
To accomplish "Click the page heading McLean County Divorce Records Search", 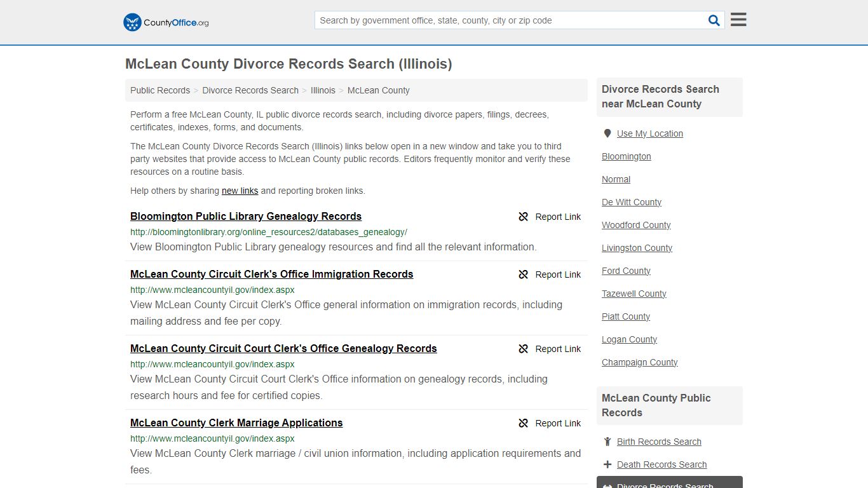I will point(288,64).
